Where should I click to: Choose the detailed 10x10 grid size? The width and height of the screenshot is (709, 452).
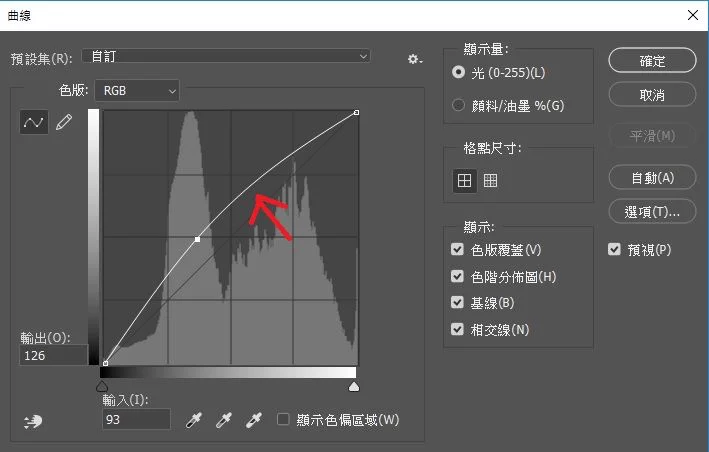(490, 181)
